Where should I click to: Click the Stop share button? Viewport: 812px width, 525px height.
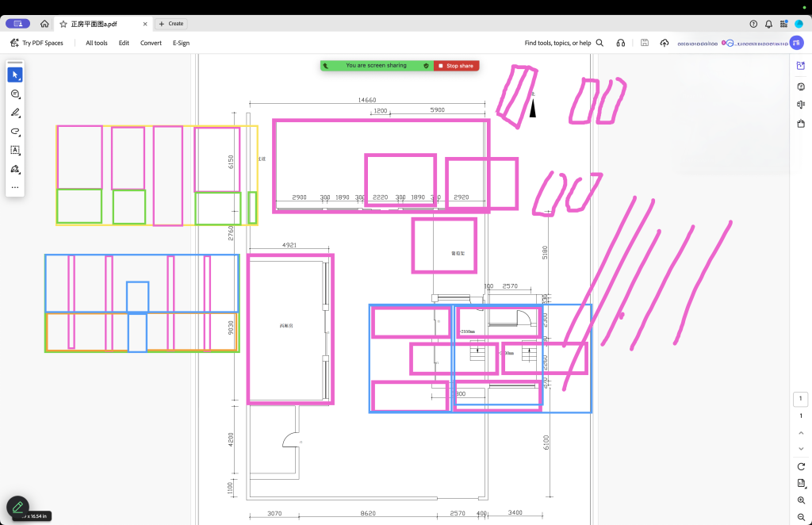(457, 66)
